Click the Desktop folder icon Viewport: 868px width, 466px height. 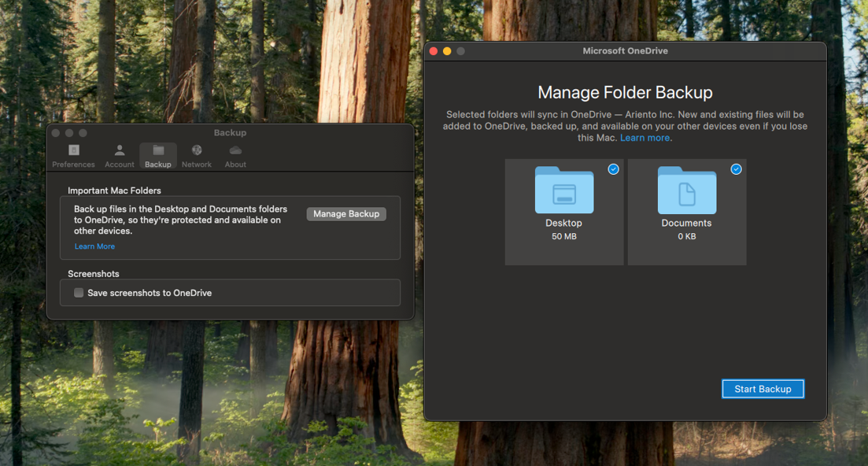pyautogui.click(x=563, y=189)
